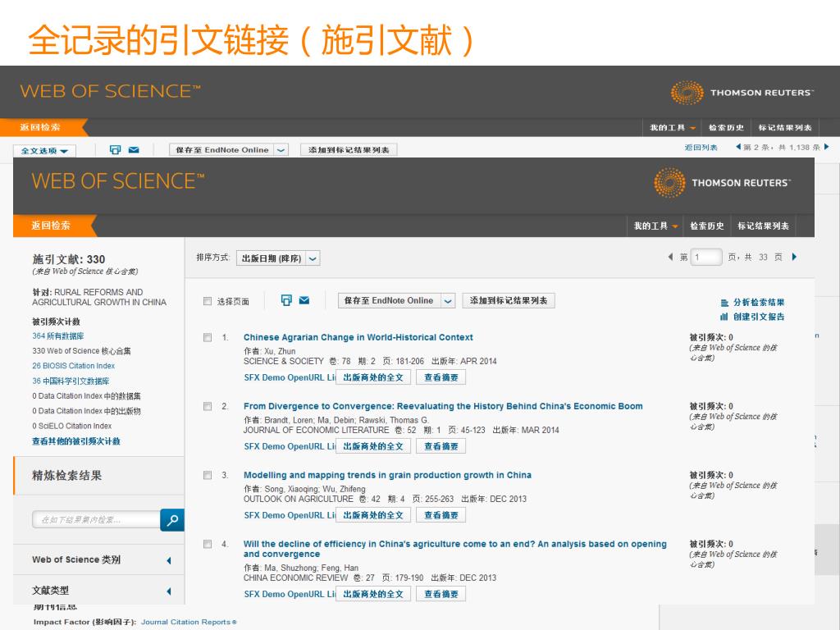Open 出版商处的全文 for Modelling and mapping result
840x630 pixels.
coord(373,515)
